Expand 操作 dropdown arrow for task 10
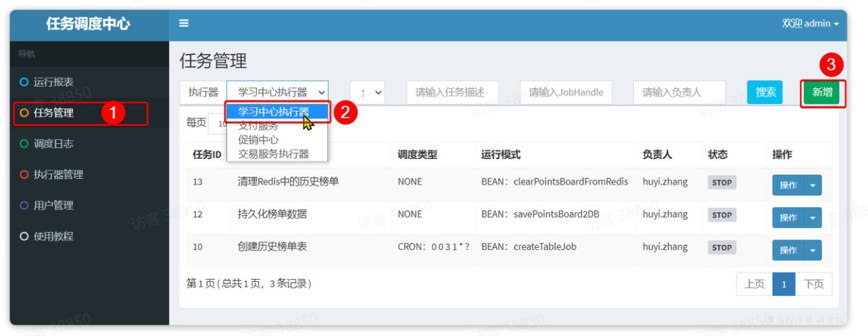 (813, 250)
